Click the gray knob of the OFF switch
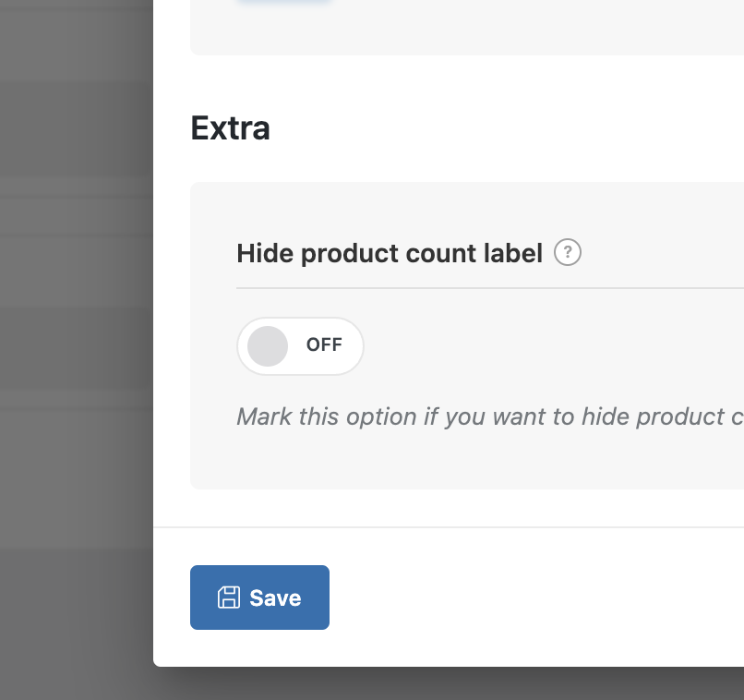The image size is (744, 700). click(268, 346)
